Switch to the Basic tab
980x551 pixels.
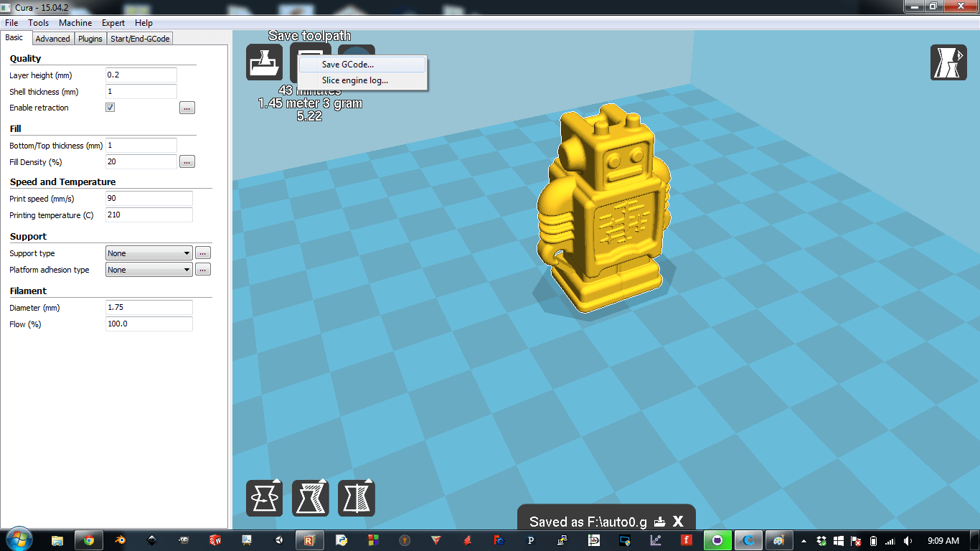click(14, 38)
